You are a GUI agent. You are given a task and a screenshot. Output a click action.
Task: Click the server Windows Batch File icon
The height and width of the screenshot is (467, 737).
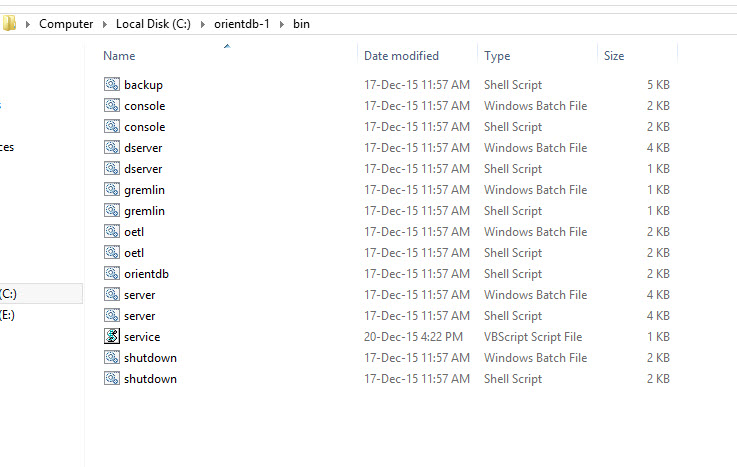(x=112, y=295)
